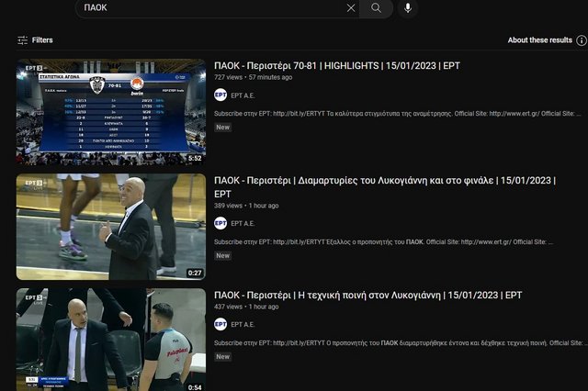Click the New badge under HIGHLIGHTS video
This screenshot has height=391, width=588.
click(x=222, y=128)
